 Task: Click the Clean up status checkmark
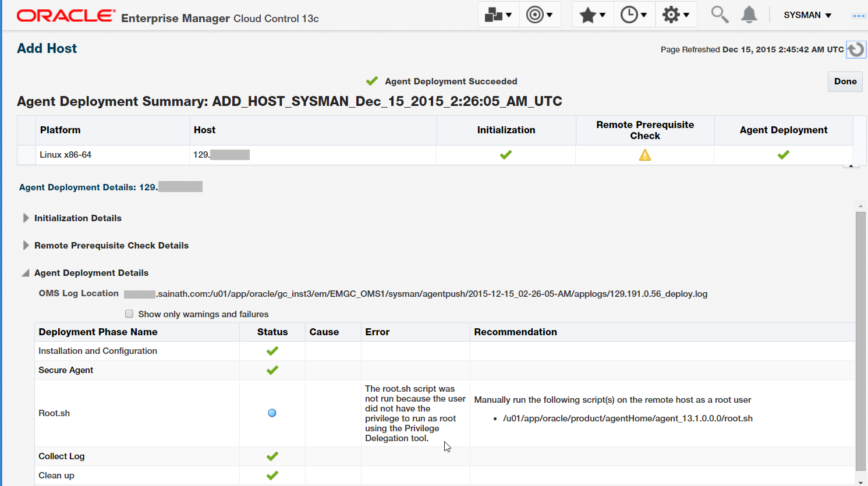[272, 476]
